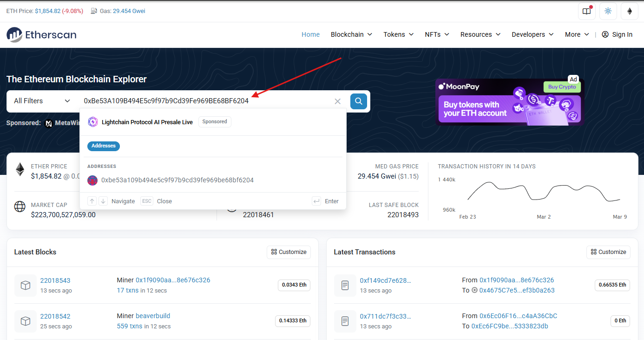This screenshot has height=340, width=644.
Task: Select the Addresses filter tab in search results
Action: click(103, 146)
